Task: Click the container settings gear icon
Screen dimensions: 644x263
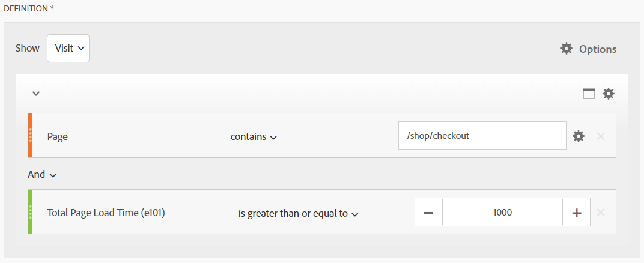Action: point(609,94)
